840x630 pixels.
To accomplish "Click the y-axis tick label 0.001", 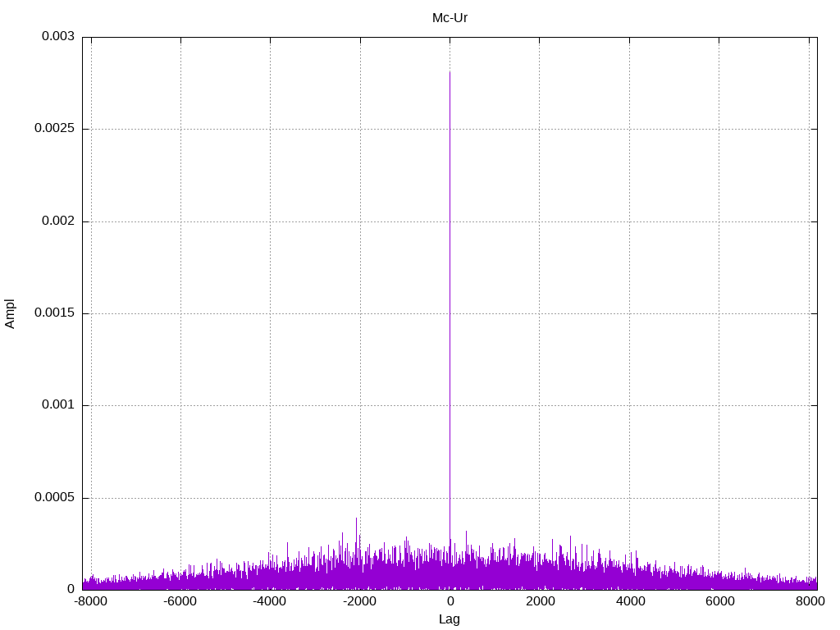I will click(x=58, y=405).
